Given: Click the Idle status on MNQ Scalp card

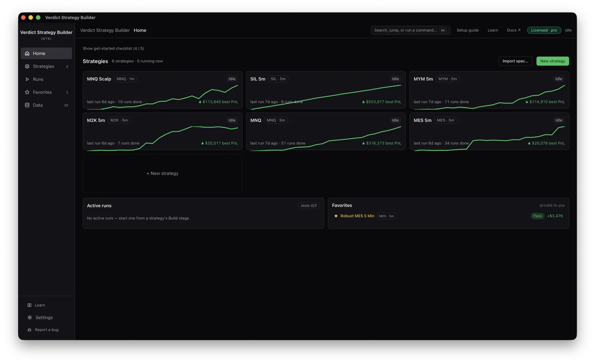Looking at the screenshot, I should (x=232, y=79).
